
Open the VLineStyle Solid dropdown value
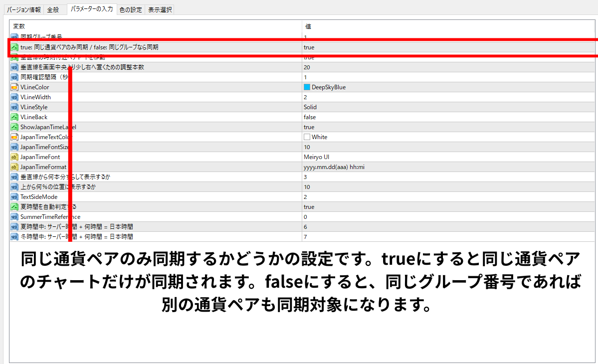[x=310, y=107]
